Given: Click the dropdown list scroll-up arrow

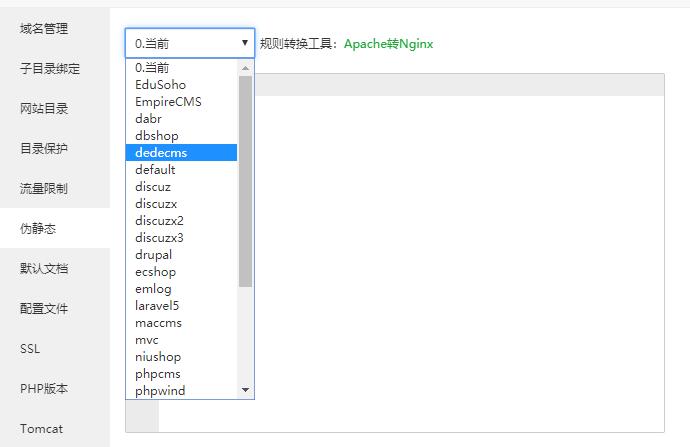Looking at the screenshot, I should [246, 68].
